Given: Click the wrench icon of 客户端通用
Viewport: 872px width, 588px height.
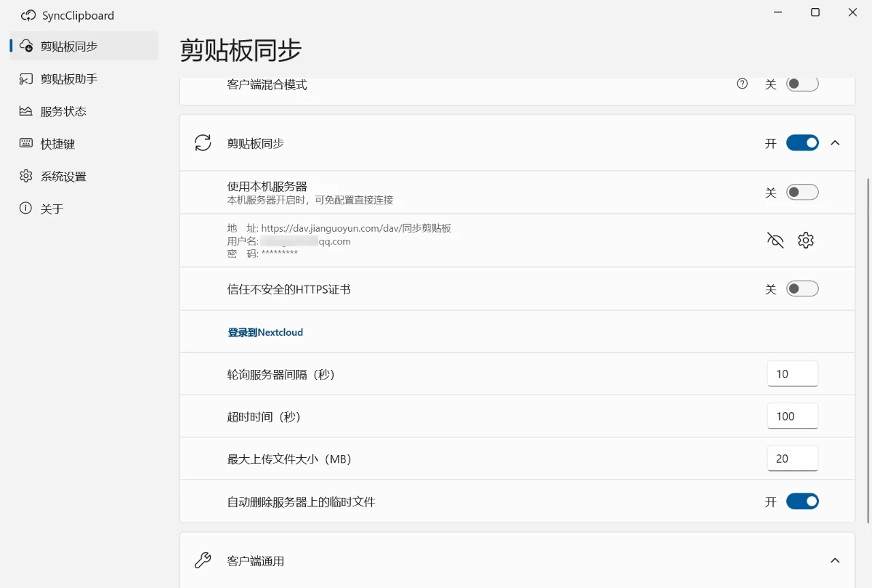Looking at the screenshot, I should point(203,560).
